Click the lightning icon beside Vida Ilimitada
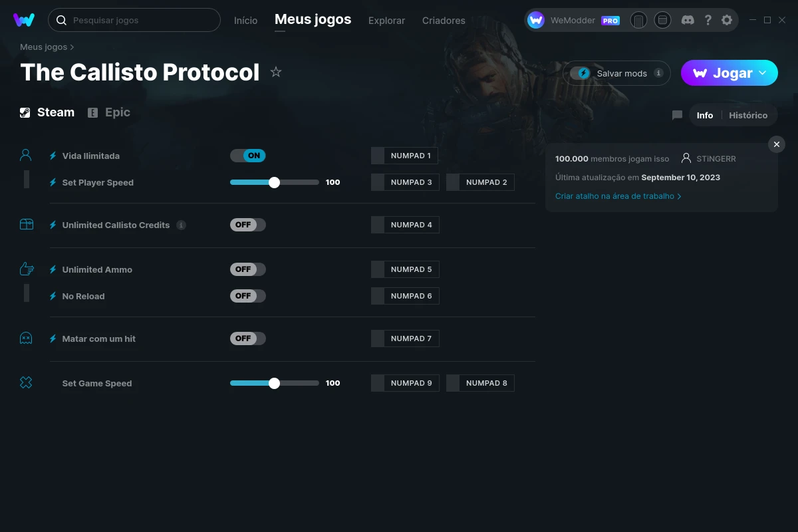 coord(53,156)
